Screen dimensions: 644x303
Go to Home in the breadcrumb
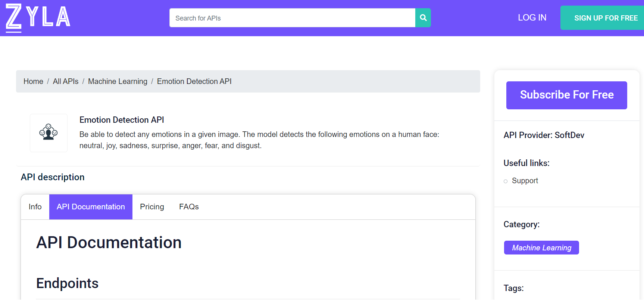click(x=33, y=81)
